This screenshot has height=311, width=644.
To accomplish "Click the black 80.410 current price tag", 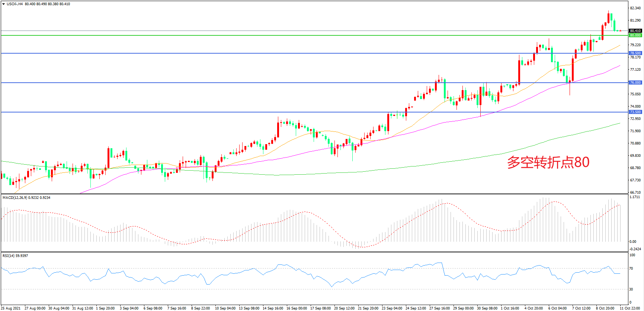I will (x=635, y=31).
